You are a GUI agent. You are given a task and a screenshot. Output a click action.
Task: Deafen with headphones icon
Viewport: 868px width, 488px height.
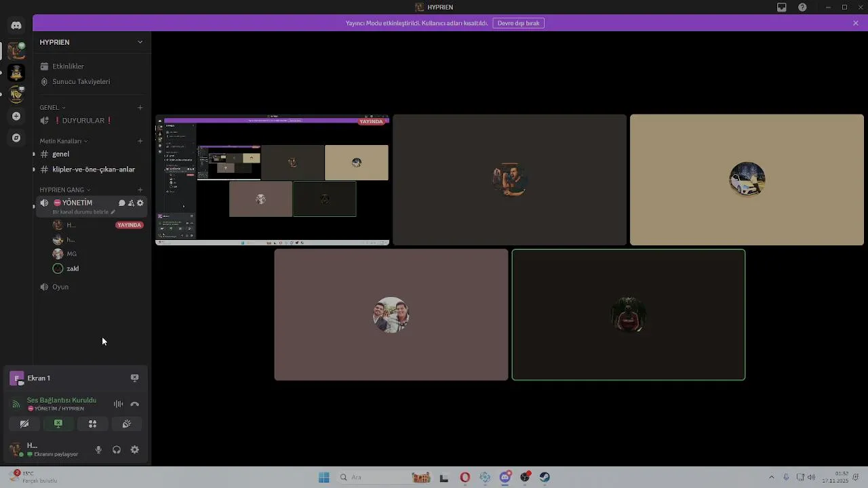[117, 449]
